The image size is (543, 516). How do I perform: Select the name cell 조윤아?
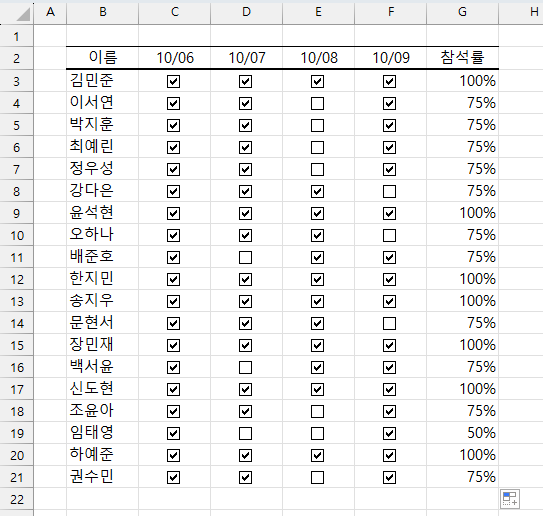pos(103,411)
